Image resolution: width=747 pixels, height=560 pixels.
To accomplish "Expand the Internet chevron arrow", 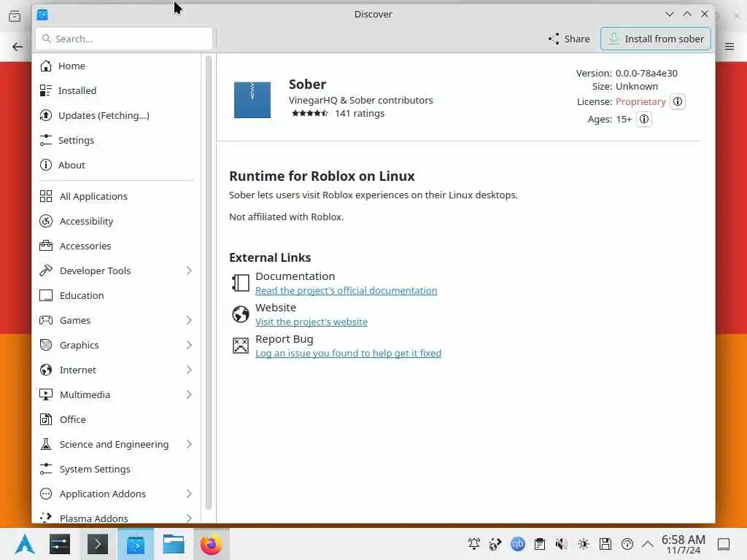I will [x=189, y=370].
